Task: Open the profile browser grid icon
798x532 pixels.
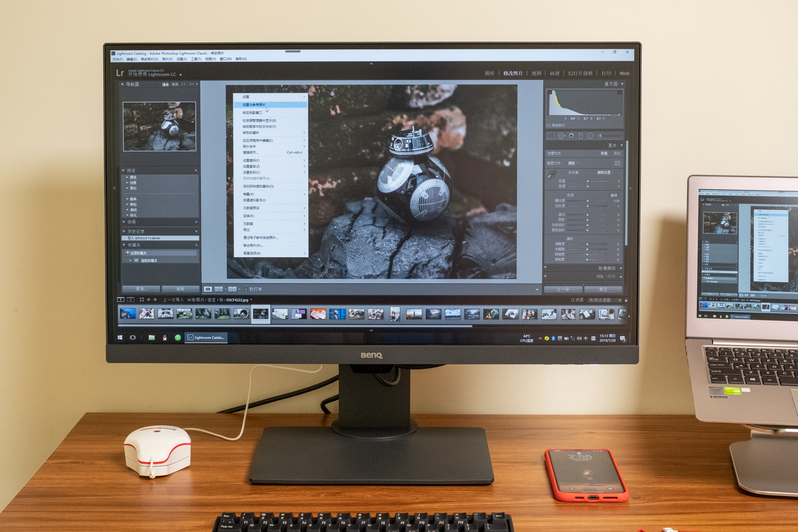Action: tap(617, 163)
